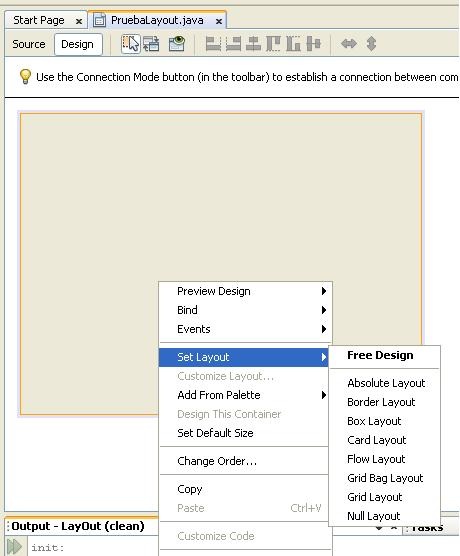Choose Grid Bag Layout option
This screenshot has height=556, width=460.
[x=384, y=478]
